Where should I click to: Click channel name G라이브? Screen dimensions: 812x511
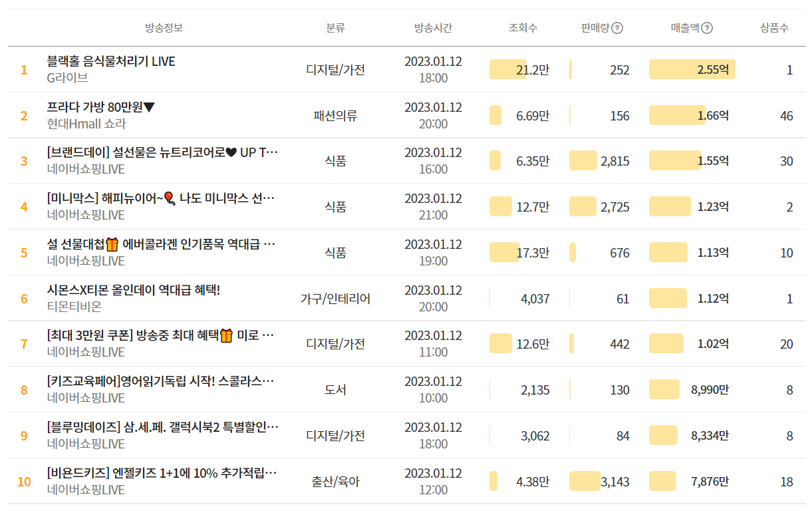click(x=67, y=78)
